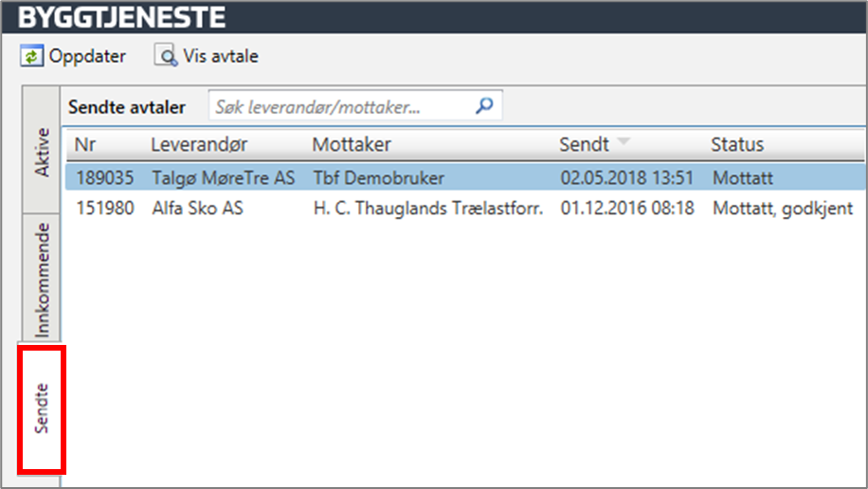The height and width of the screenshot is (489, 868).
Task: Click the Mottatt, godkjent status cell
Action: 783,208
